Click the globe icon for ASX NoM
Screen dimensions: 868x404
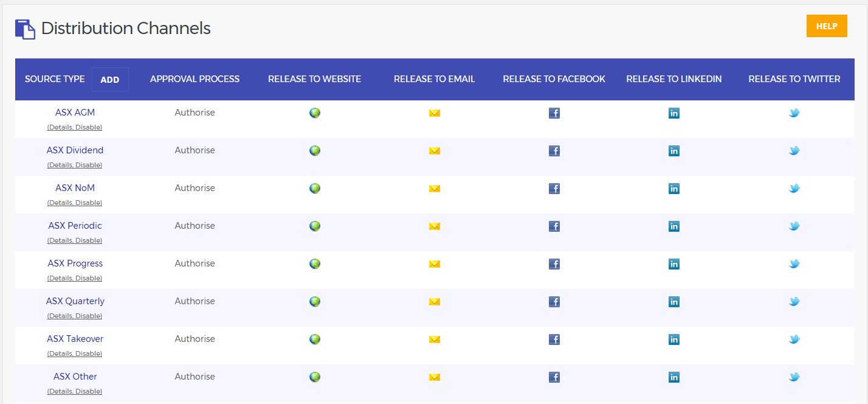(315, 189)
